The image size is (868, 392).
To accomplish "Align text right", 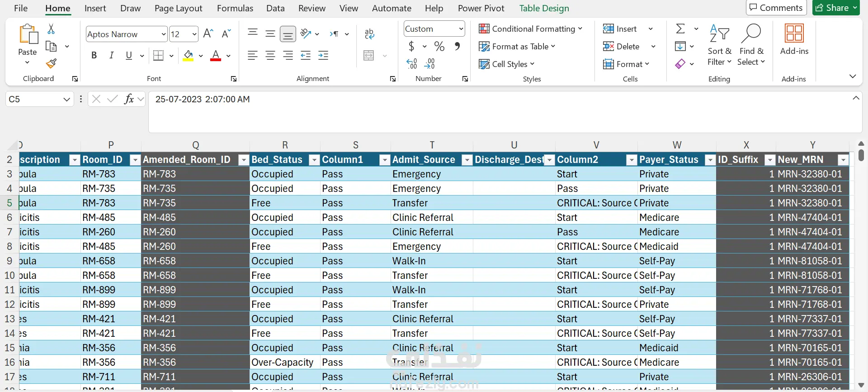I will tap(288, 55).
